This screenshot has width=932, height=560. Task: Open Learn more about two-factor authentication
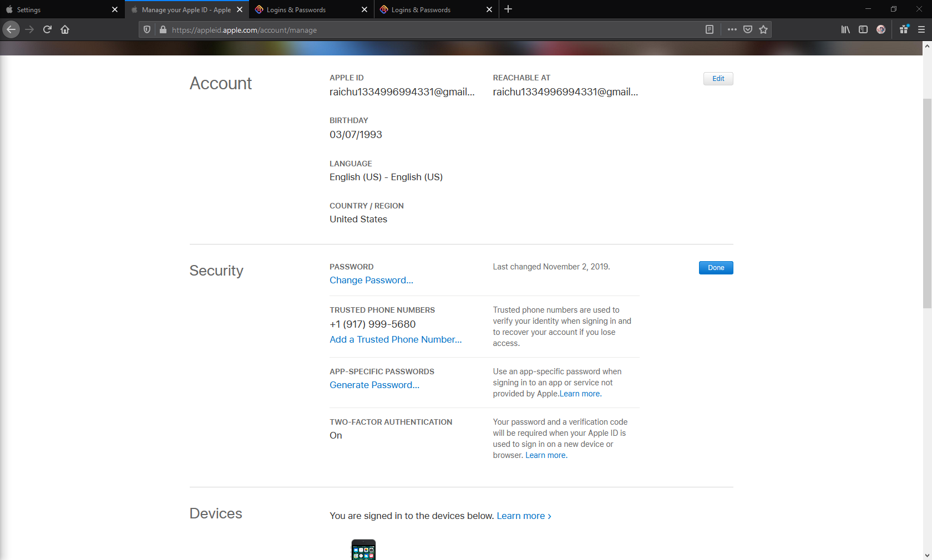(x=546, y=455)
